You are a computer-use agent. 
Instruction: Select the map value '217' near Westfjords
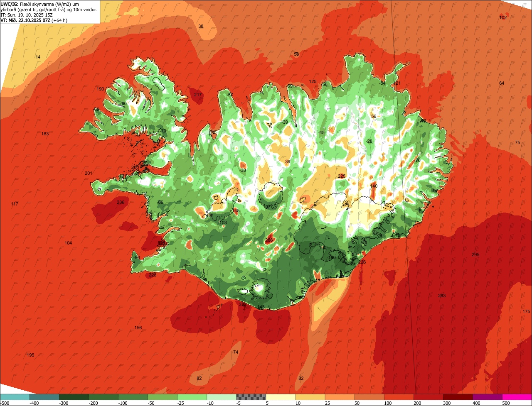tap(198, 95)
